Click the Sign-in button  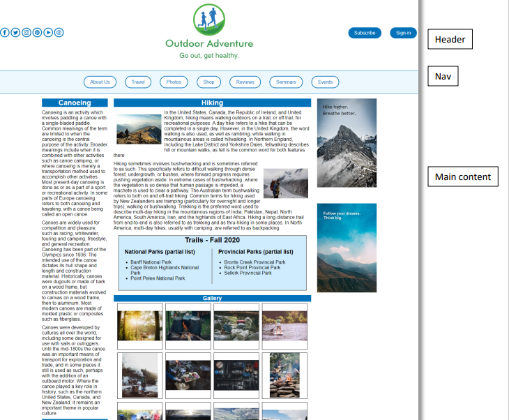(403, 33)
